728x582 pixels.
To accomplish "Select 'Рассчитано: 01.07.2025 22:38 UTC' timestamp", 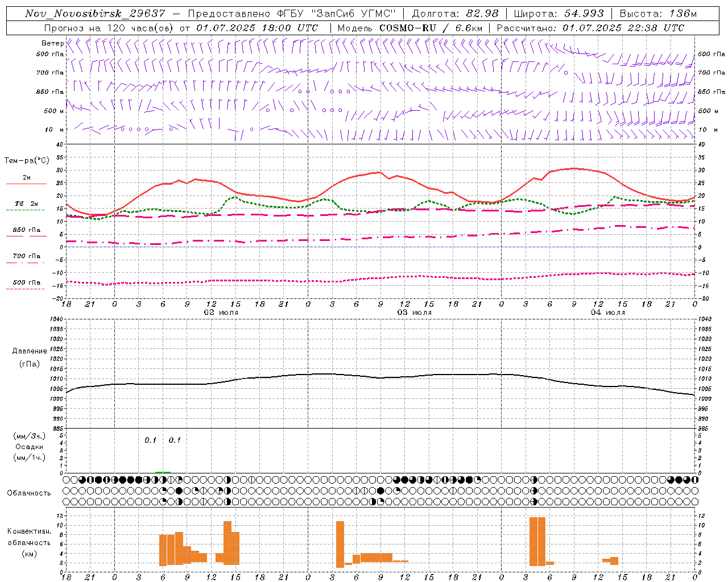I will (x=590, y=28).
